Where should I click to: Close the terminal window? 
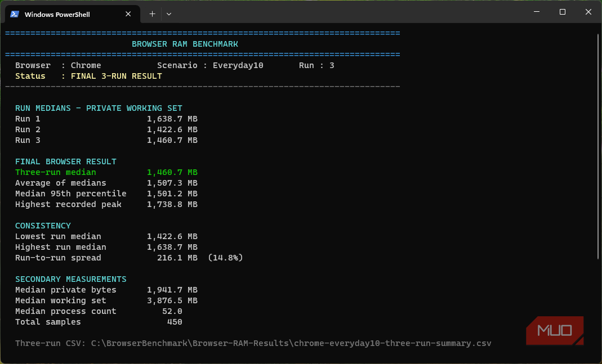588,12
